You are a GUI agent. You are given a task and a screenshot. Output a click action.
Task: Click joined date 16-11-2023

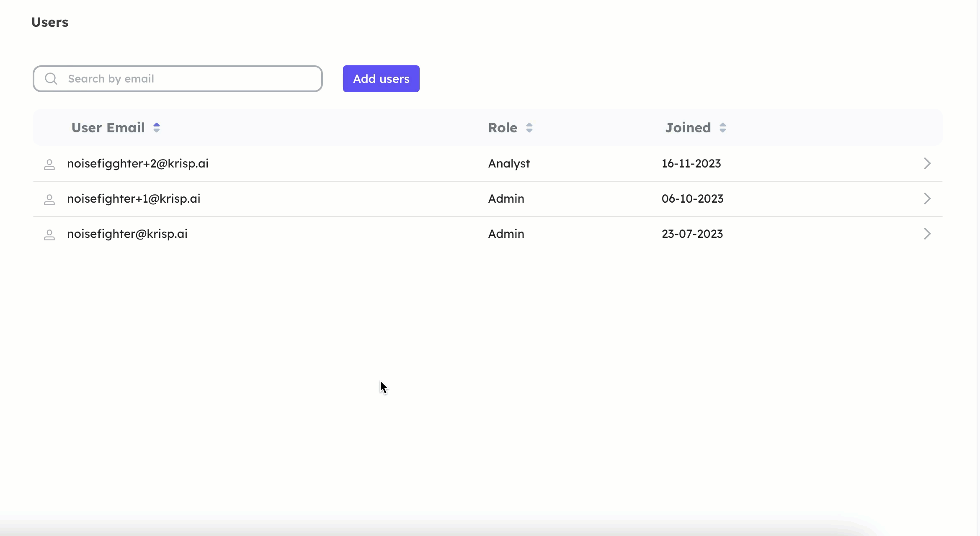pos(691,163)
